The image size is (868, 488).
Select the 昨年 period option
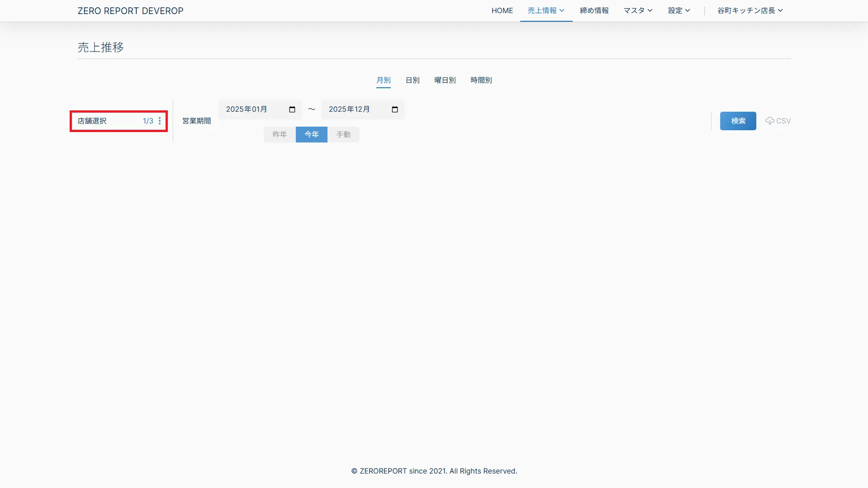tap(280, 134)
